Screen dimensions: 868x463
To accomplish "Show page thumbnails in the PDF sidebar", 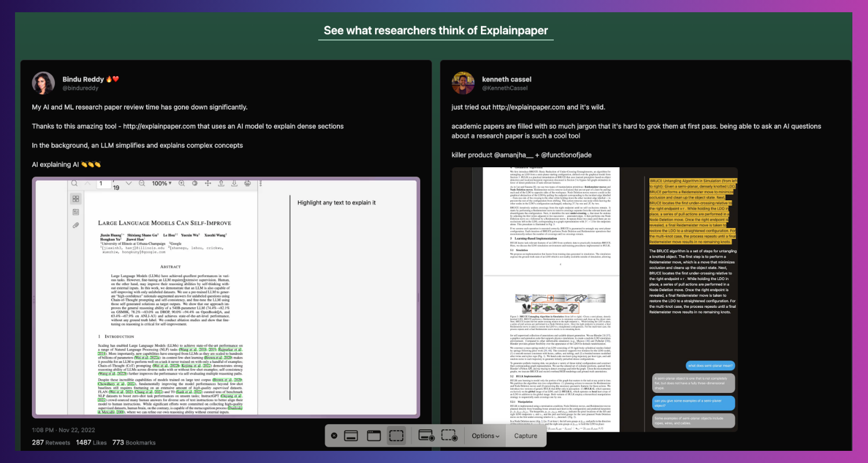I will coord(76,199).
